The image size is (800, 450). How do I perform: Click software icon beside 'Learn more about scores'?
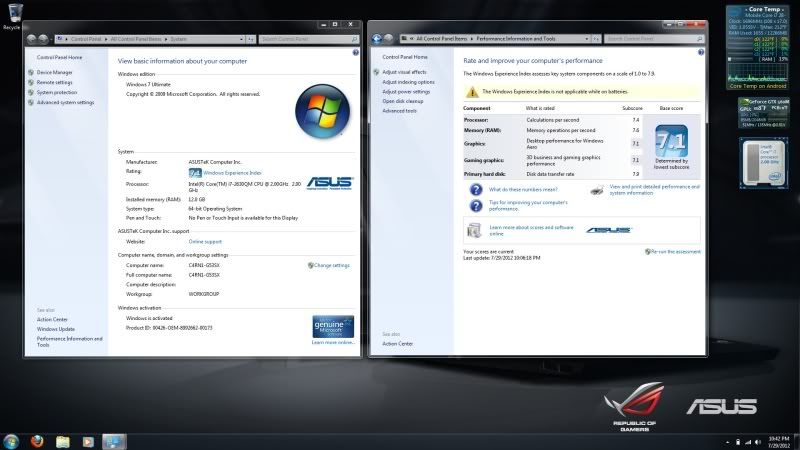click(x=474, y=231)
